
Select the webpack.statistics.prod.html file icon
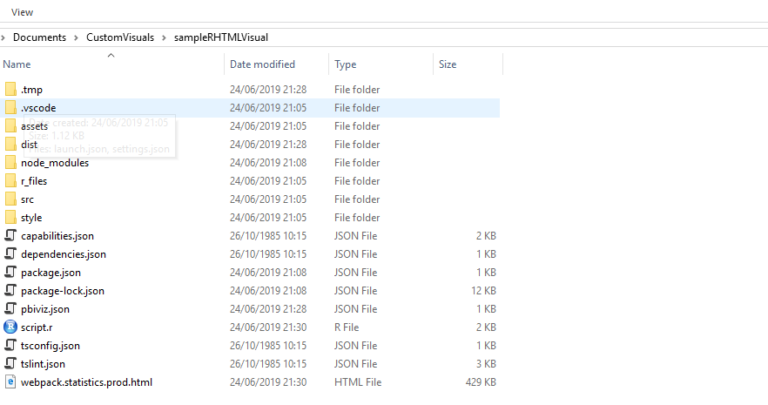(11, 382)
